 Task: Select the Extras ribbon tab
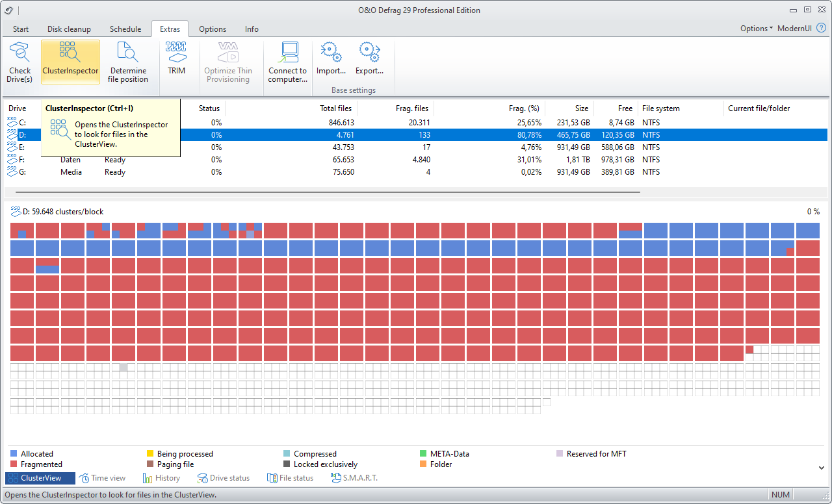(x=170, y=29)
